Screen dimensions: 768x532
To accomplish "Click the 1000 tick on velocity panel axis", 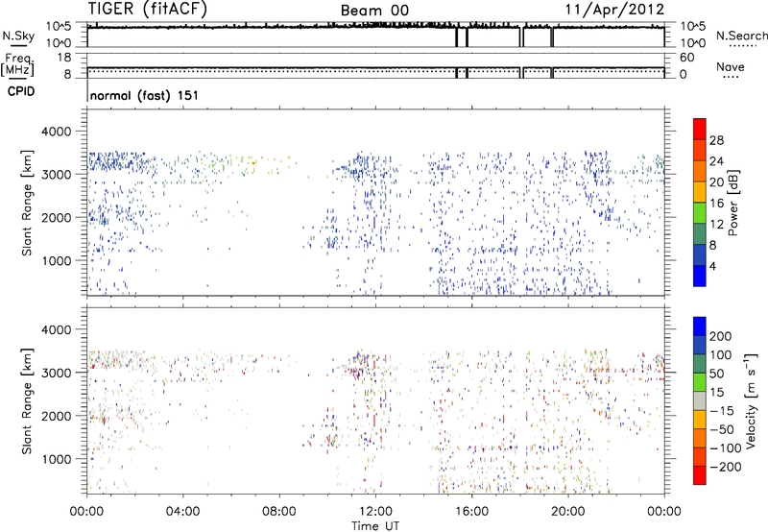I will click(57, 459).
